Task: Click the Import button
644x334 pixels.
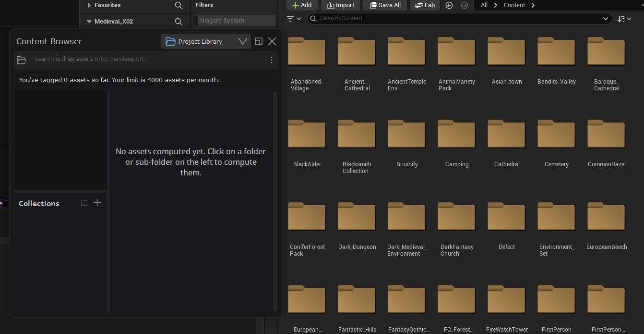Action: [340, 5]
